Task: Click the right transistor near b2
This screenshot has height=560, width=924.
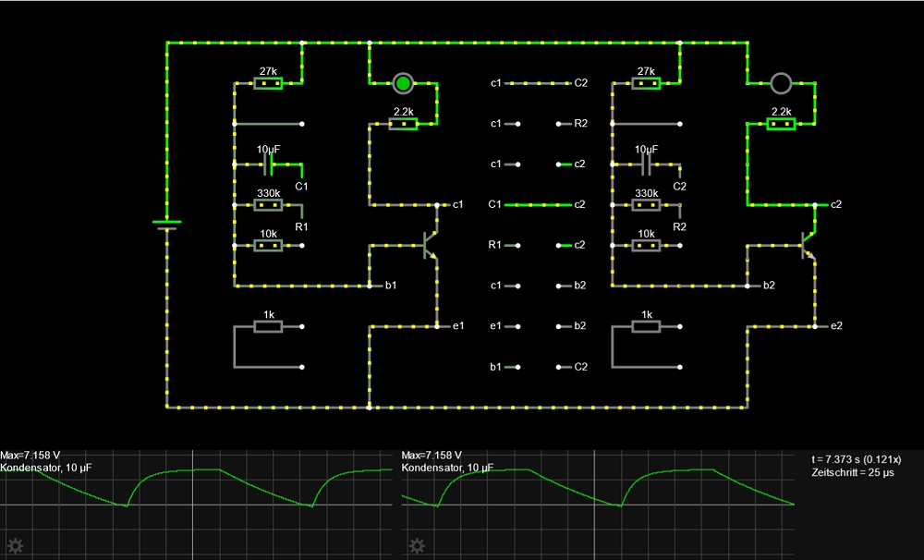Action: pyautogui.click(x=807, y=246)
